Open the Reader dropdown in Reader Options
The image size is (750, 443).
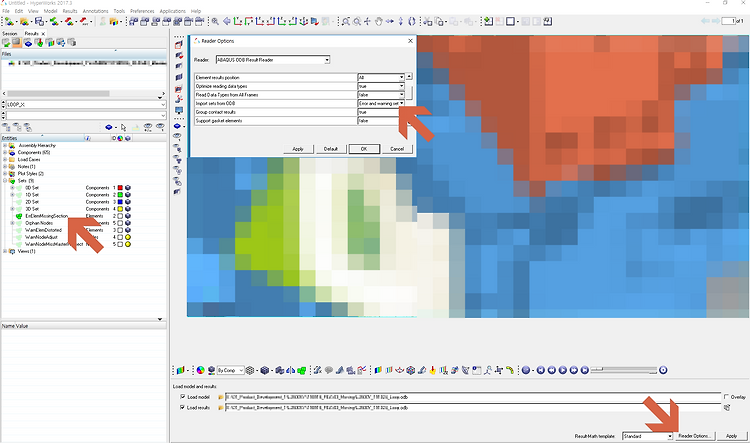327,60
